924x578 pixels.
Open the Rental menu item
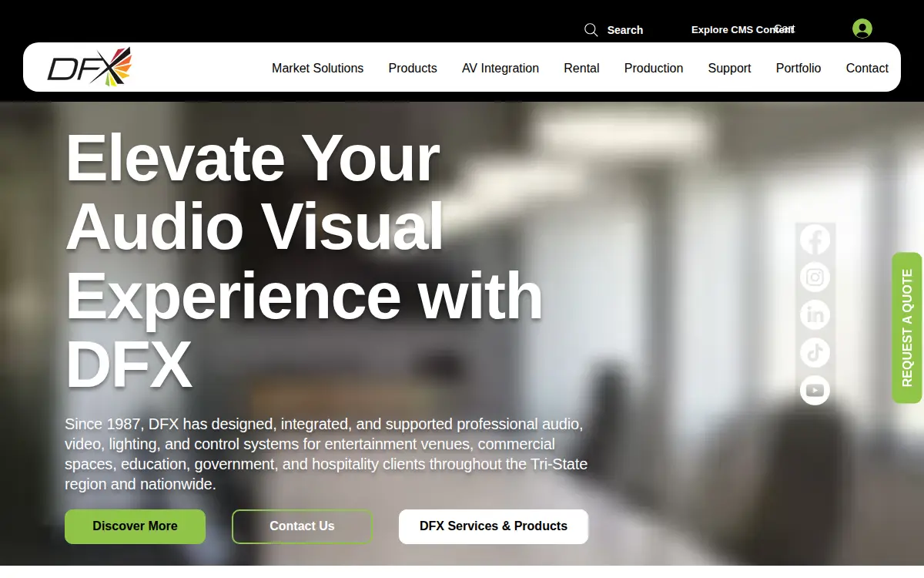[x=581, y=68]
